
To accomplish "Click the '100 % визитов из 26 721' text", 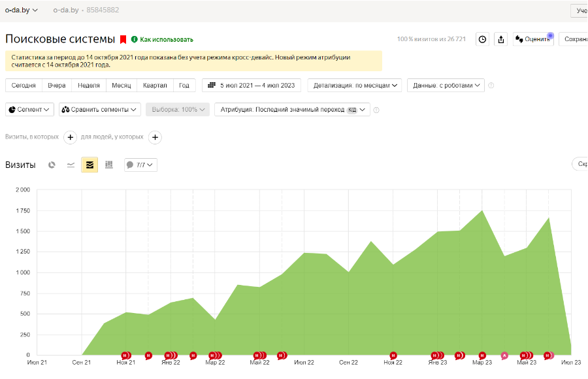I will coord(431,39).
